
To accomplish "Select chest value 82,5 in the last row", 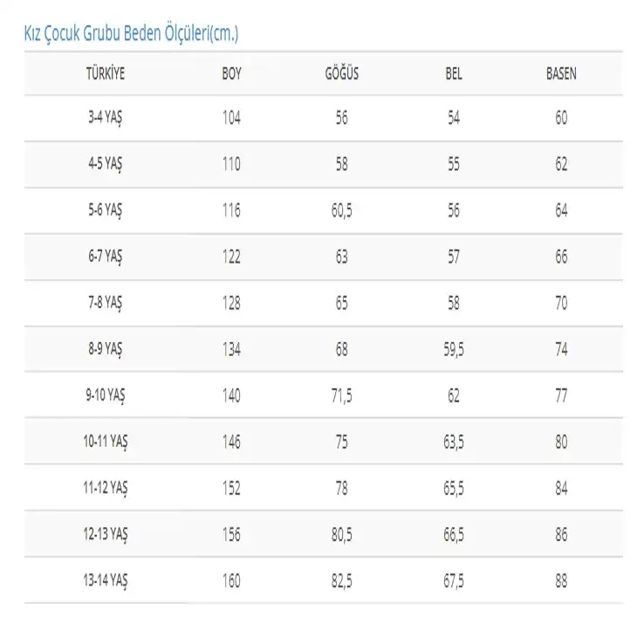I will tap(341, 579).
